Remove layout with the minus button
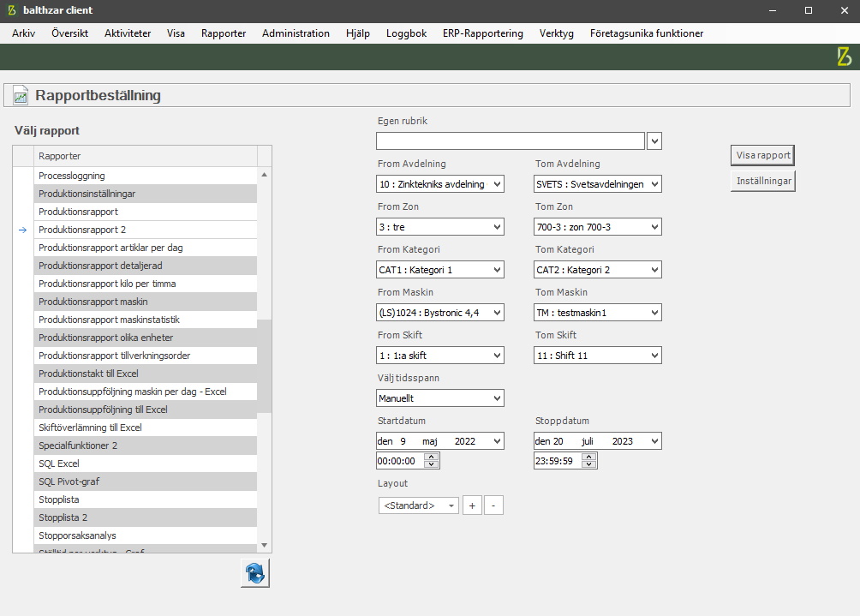Image resolution: width=860 pixels, height=616 pixels. (493, 505)
